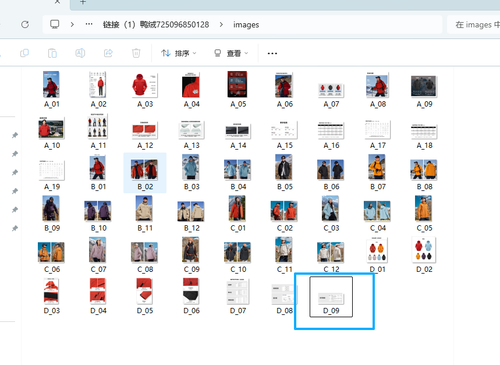Go to the 链接 (1) parent folder breadcrumb
The image size is (500, 365).
coord(156,24)
